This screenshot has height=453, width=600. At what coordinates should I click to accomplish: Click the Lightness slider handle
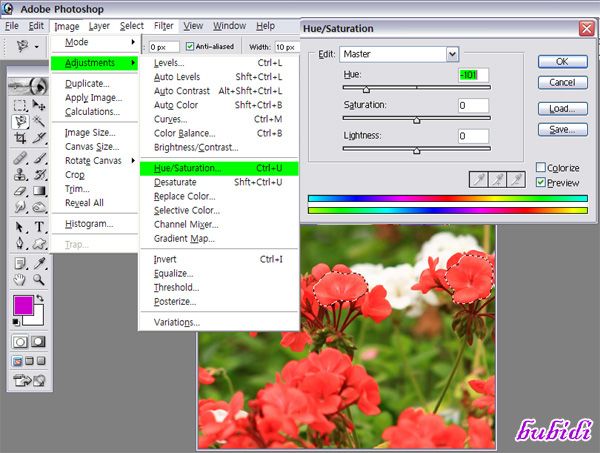[416, 151]
